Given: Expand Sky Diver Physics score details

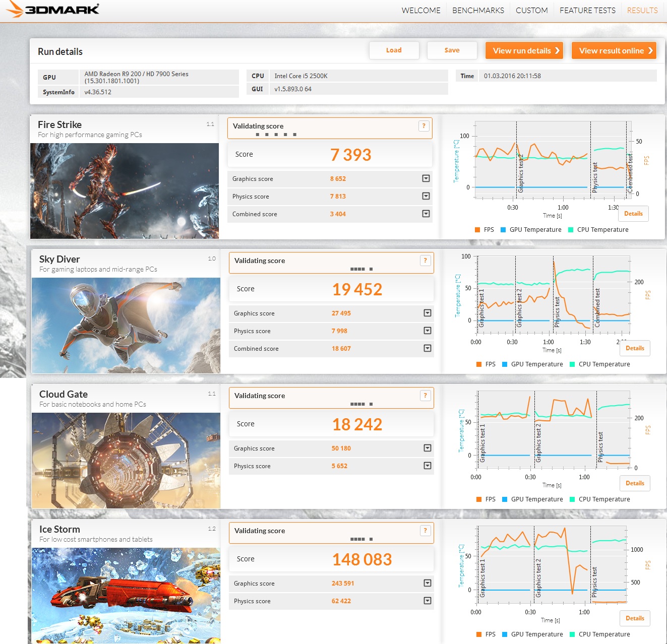Looking at the screenshot, I should click(428, 331).
